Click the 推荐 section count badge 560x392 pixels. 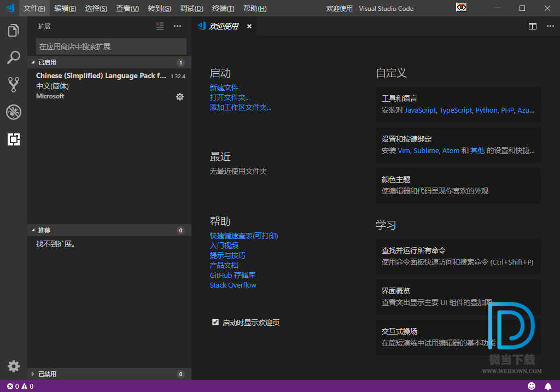click(180, 230)
